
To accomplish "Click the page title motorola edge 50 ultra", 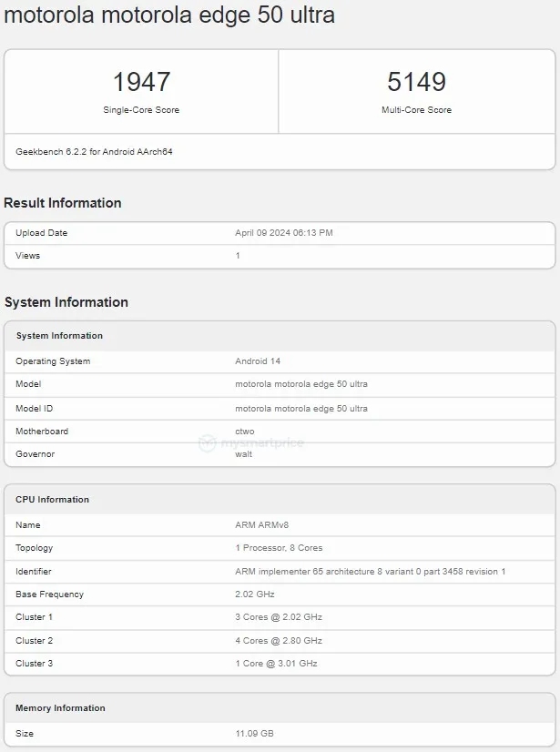I will tap(169, 15).
